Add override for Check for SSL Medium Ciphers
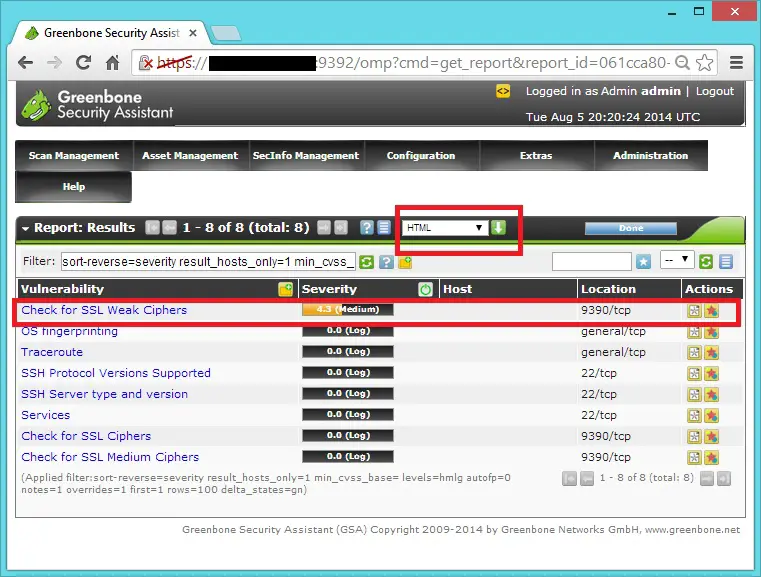This screenshot has width=761, height=577. tap(711, 458)
